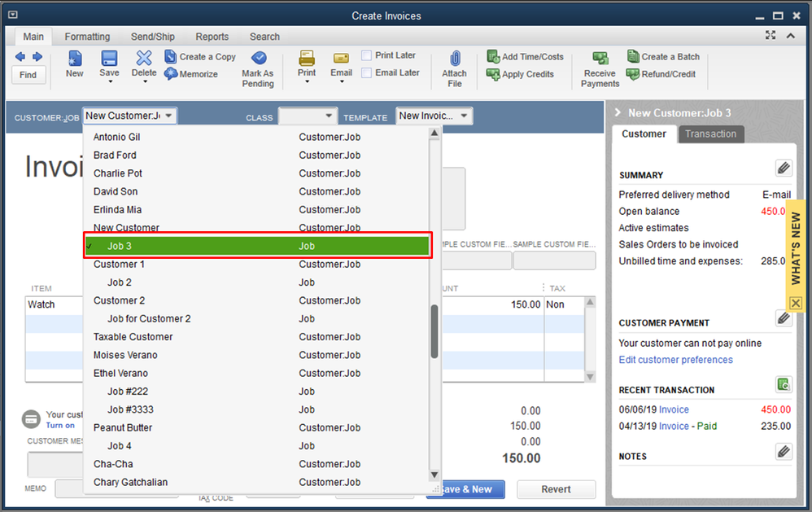Click the Revert button
Screen dimensions: 812x512
pyautogui.click(x=557, y=489)
